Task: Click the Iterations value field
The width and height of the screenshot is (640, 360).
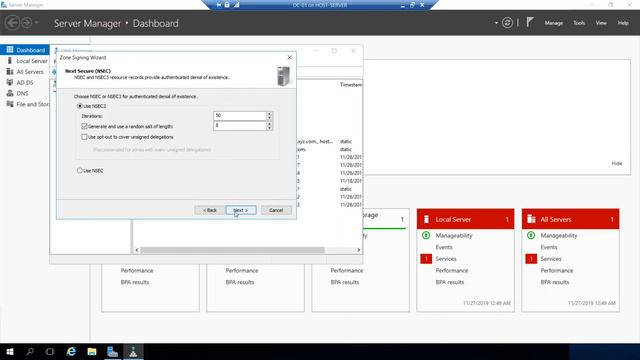Action: pyautogui.click(x=240, y=116)
